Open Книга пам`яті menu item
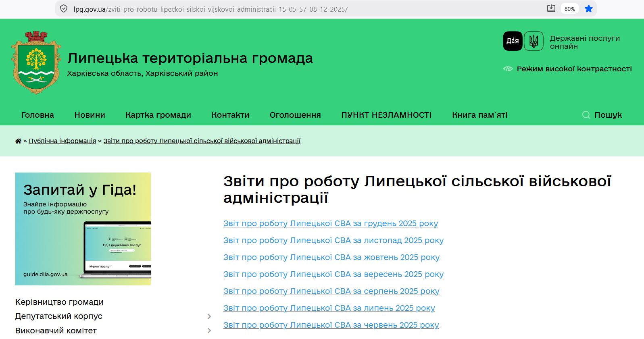Image resolution: width=644 pixels, height=339 pixels. (x=479, y=115)
